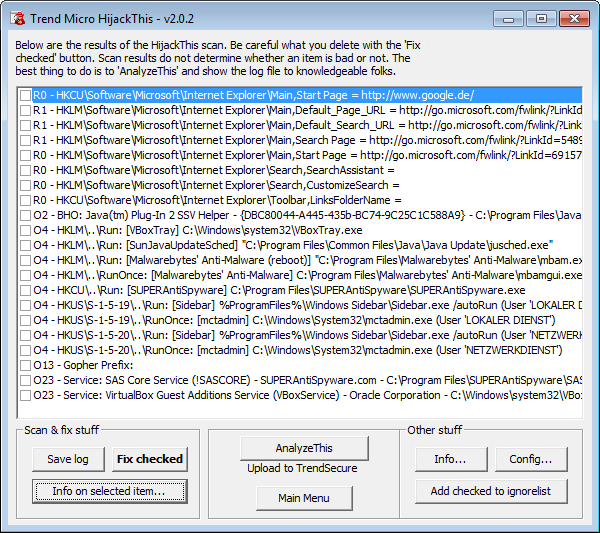Check the SunJavaUpdateSched entry checkbox

pyautogui.click(x=25, y=245)
